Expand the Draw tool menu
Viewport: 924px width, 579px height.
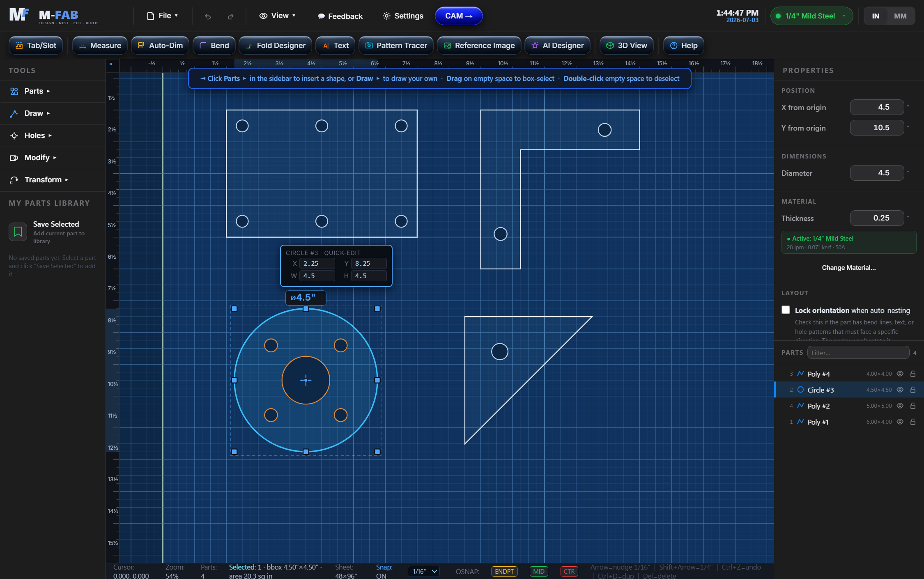click(x=53, y=113)
